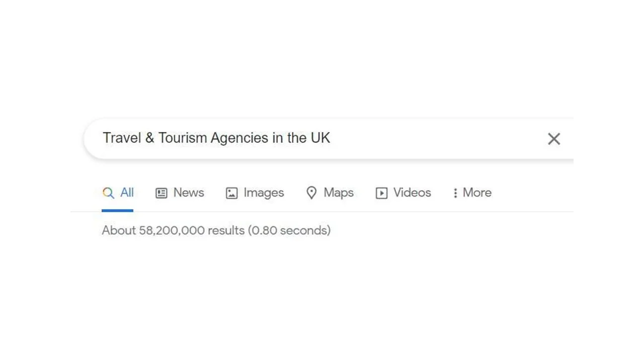Click the three-dot More icon
Viewport: 644px width, 362px height.
click(455, 193)
